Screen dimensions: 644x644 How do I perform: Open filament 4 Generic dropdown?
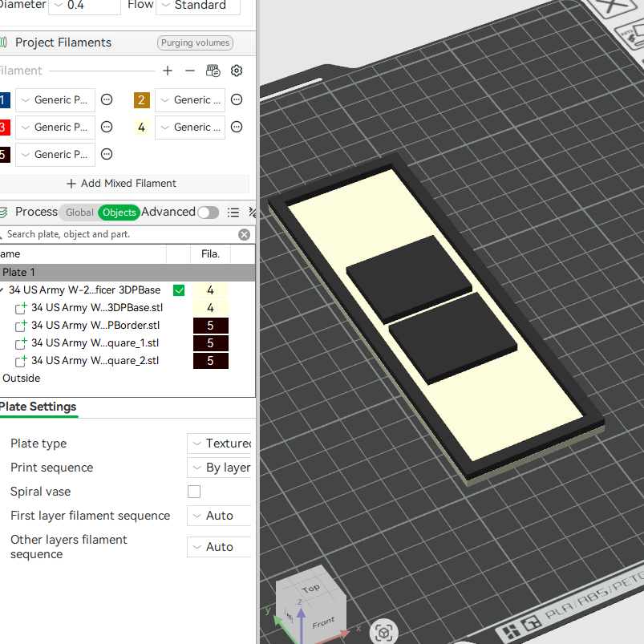coord(190,127)
